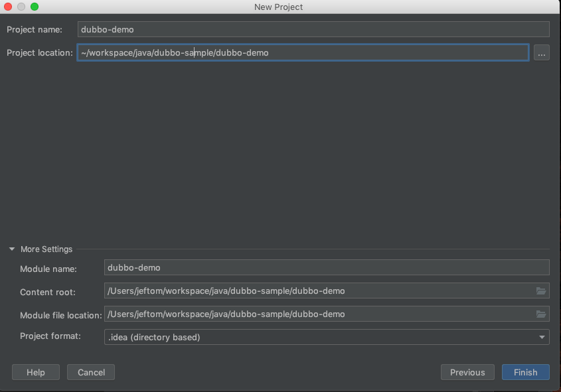Browse for project location with the ellipsis button
561x392 pixels.
click(x=542, y=53)
